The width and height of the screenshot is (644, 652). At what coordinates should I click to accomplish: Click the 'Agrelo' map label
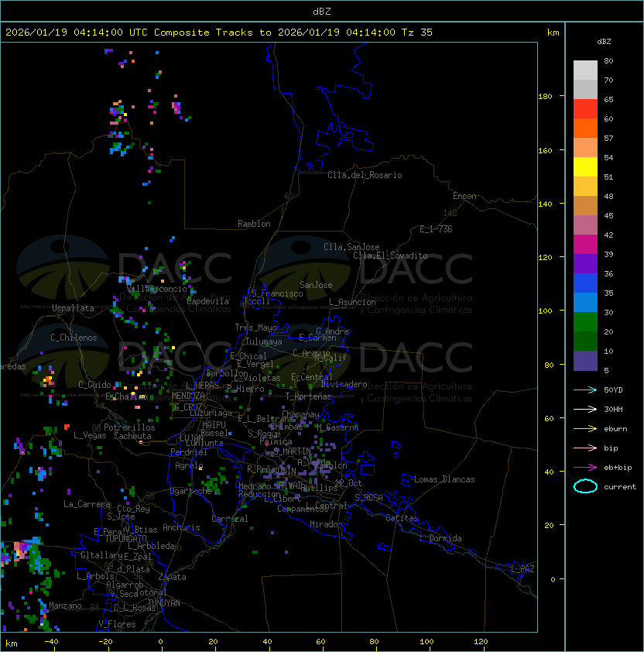pos(189,465)
